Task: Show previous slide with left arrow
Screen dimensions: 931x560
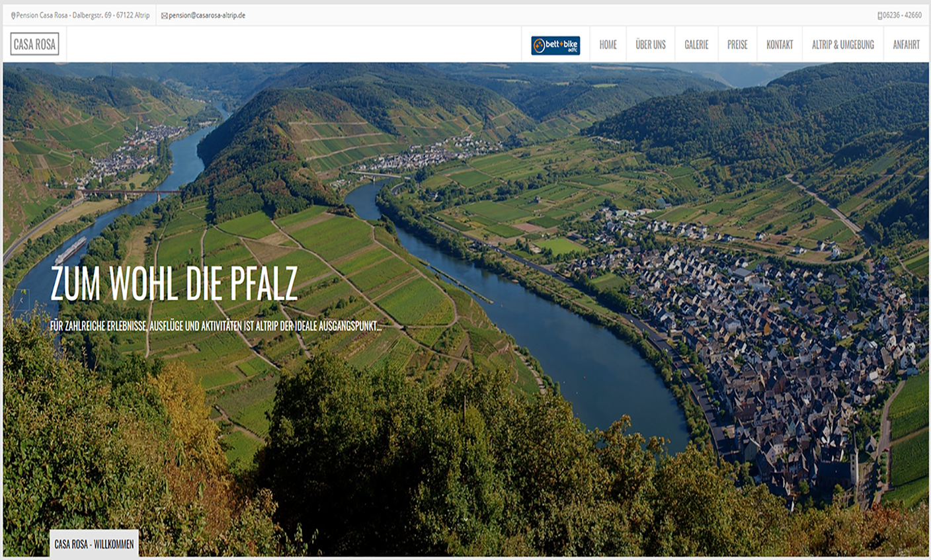Action: 20,301
